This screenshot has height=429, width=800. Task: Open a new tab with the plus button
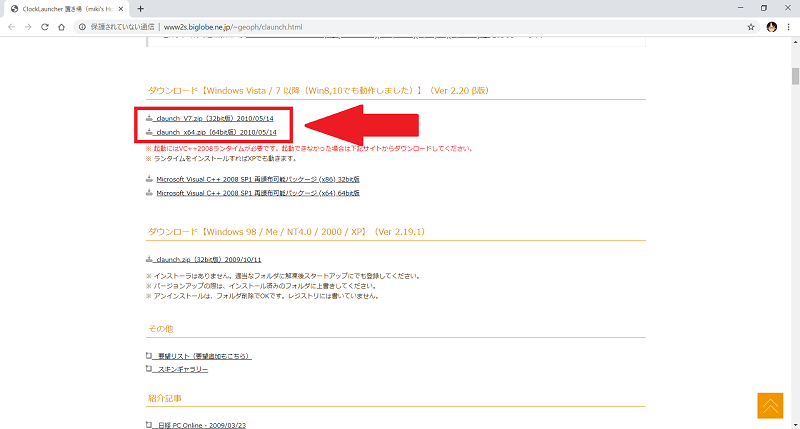(x=140, y=9)
